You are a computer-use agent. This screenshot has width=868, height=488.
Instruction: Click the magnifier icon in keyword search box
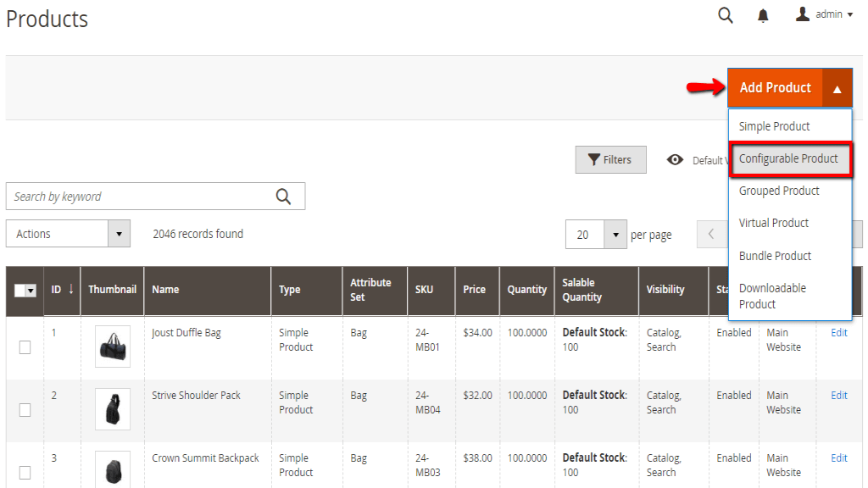(283, 197)
